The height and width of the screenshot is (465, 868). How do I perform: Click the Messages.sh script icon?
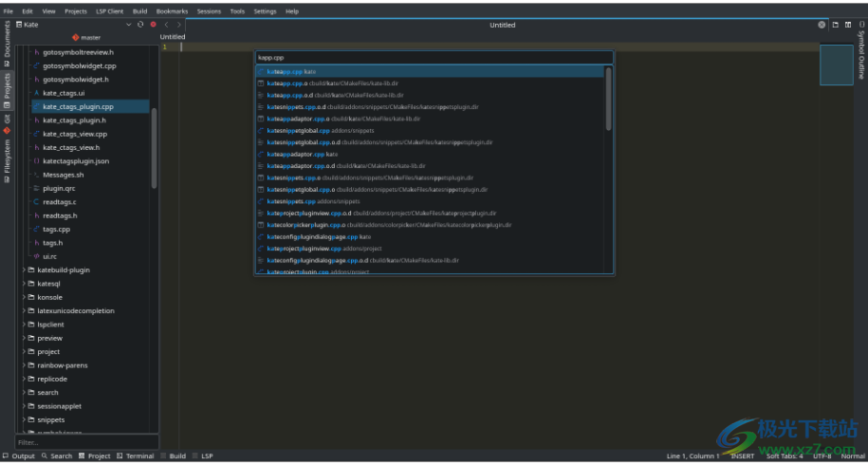click(37, 175)
